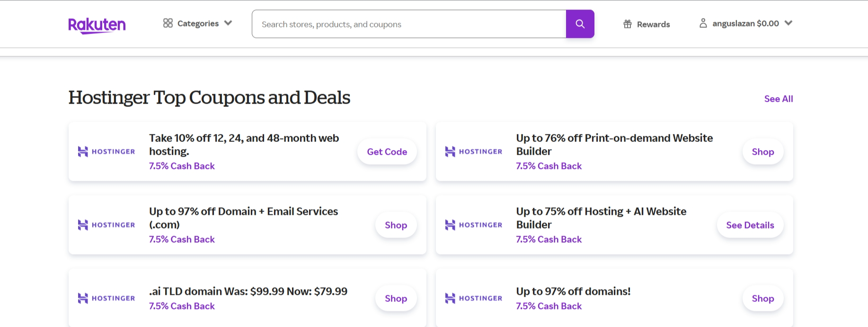Click Shop on Domain + Email Services deal
Viewport: 868px width, 327px height.
(396, 225)
